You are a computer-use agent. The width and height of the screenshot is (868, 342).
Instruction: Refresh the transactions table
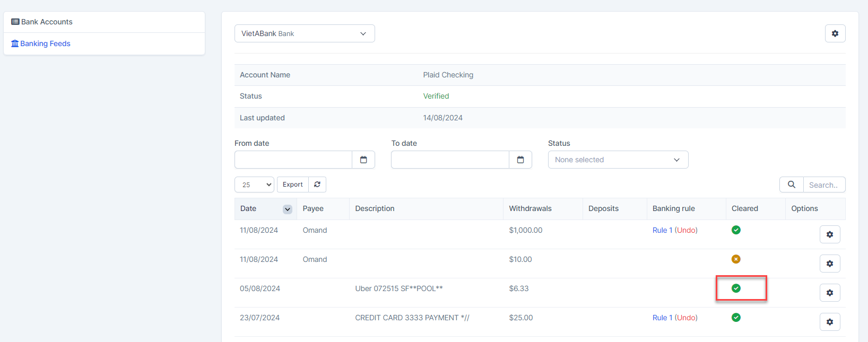tap(317, 185)
